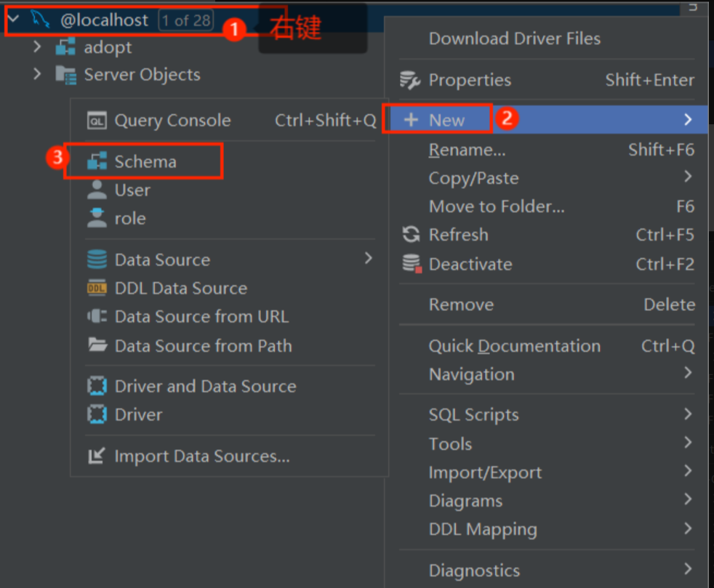This screenshot has height=588, width=714.
Task: Click the Refresh arrows icon
Action: point(412,235)
